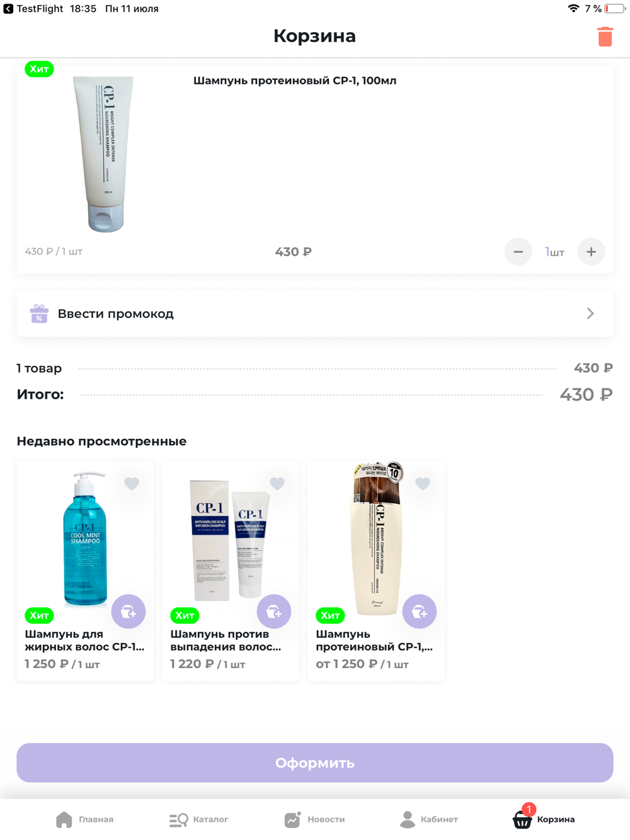
Task: Tap the Оформить checkout button
Action: (315, 763)
